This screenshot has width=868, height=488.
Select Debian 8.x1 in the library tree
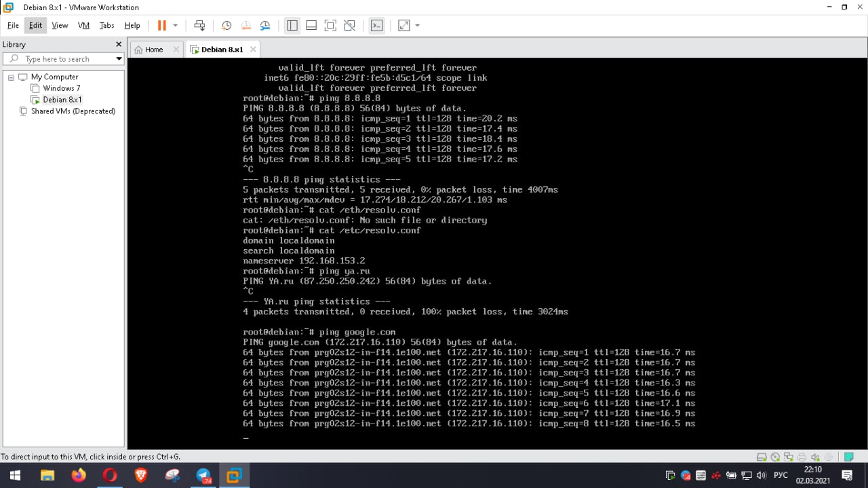point(62,100)
